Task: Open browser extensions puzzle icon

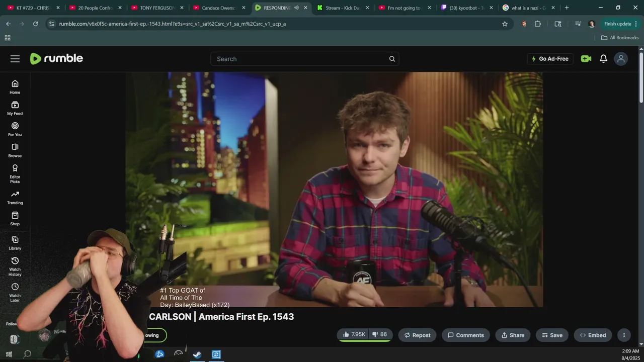Action: (538, 24)
